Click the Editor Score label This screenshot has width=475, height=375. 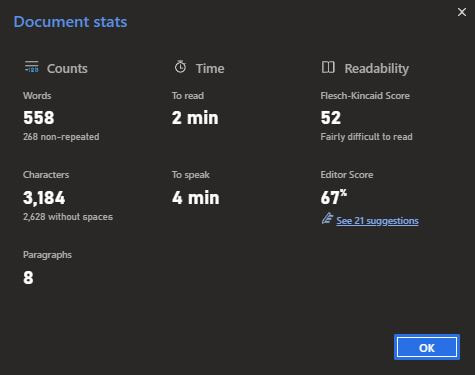pyautogui.click(x=347, y=175)
